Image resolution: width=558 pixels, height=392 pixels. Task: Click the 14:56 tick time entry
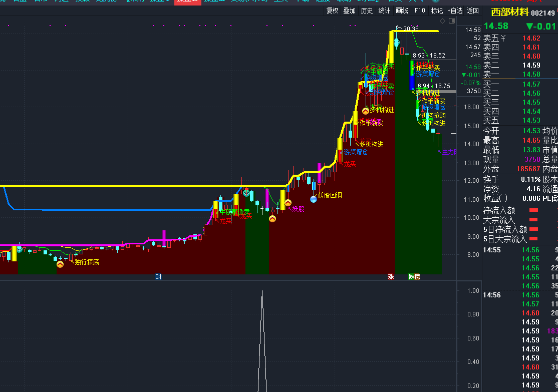pyautogui.click(x=492, y=295)
